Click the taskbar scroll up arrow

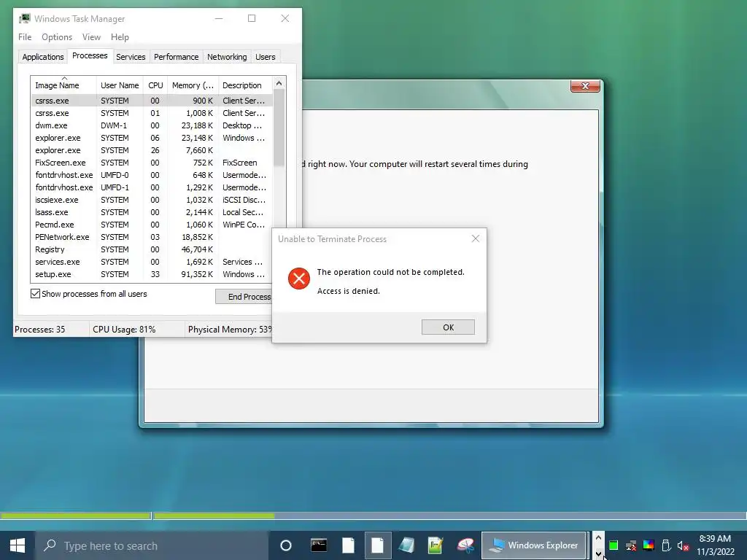point(598,537)
